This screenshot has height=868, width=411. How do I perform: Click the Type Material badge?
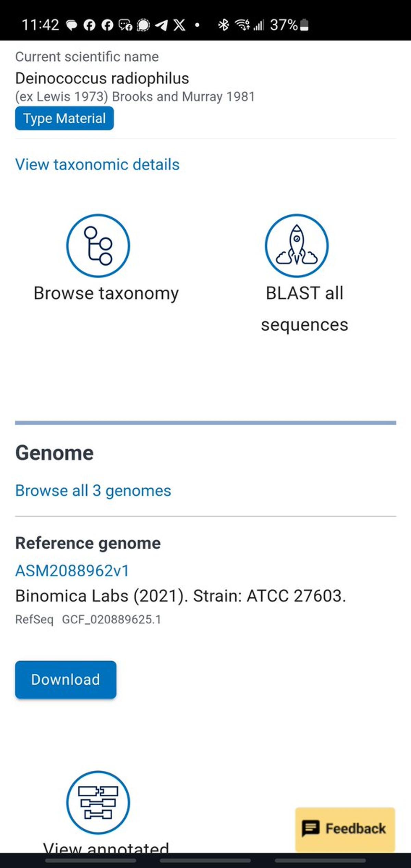[64, 118]
